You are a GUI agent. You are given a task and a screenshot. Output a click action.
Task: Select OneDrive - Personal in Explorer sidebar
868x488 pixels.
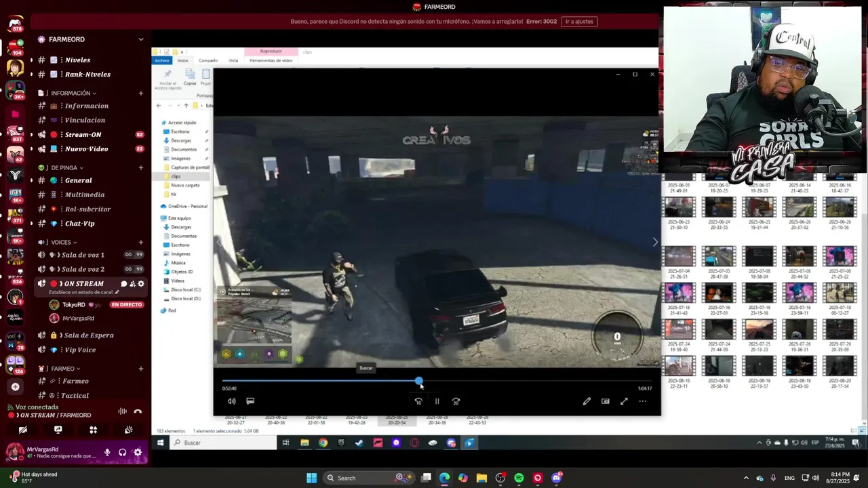[184, 206]
